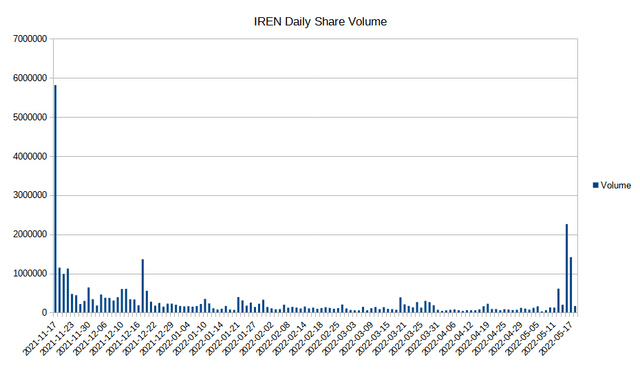Select the second tallest May 2022 bar
640x370 pixels.
pyautogui.click(x=571, y=285)
